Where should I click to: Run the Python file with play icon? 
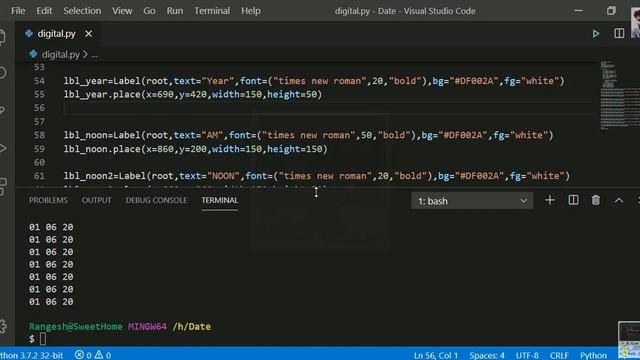(596, 33)
